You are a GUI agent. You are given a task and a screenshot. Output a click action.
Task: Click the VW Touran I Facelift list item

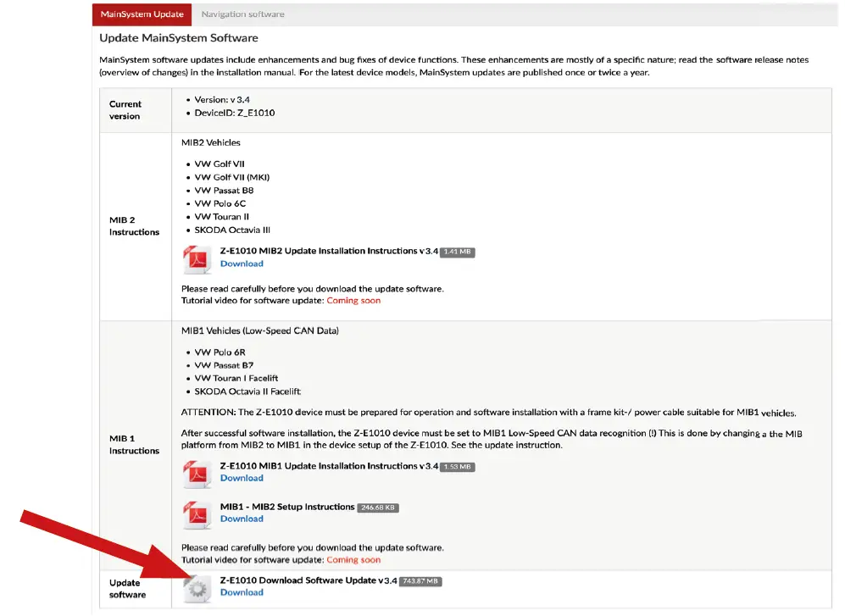click(236, 379)
